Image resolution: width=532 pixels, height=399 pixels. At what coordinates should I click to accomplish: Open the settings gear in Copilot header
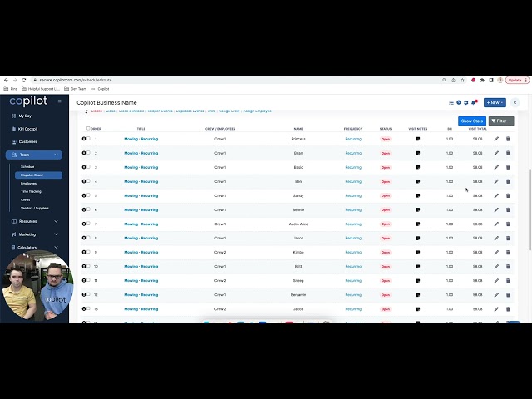(465, 102)
